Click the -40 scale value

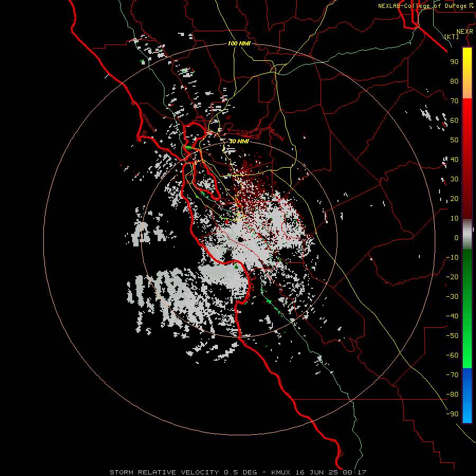click(x=452, y=316)
